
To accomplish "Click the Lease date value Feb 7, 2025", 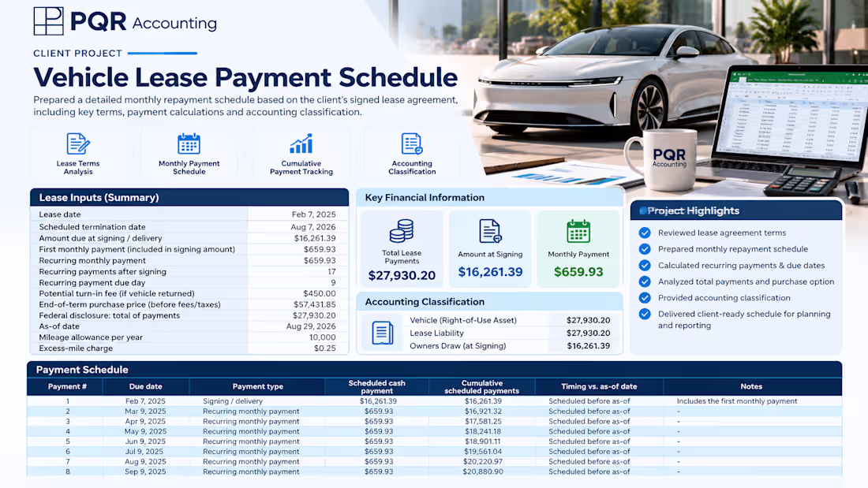I will 314,214.
